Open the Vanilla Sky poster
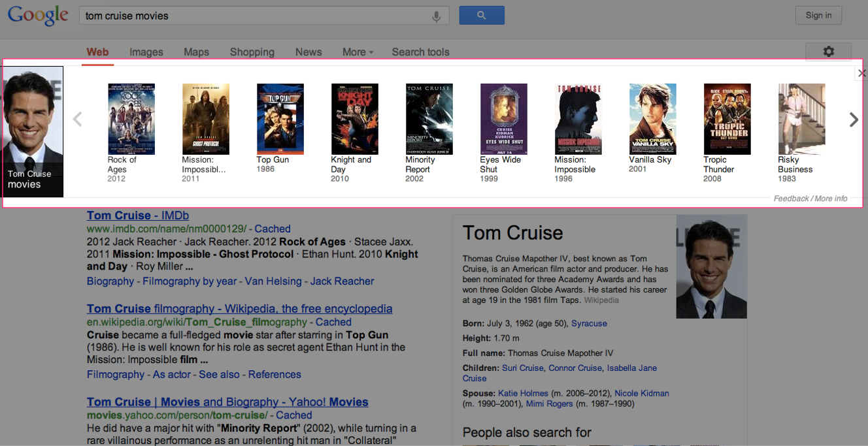 pos(653,119)
